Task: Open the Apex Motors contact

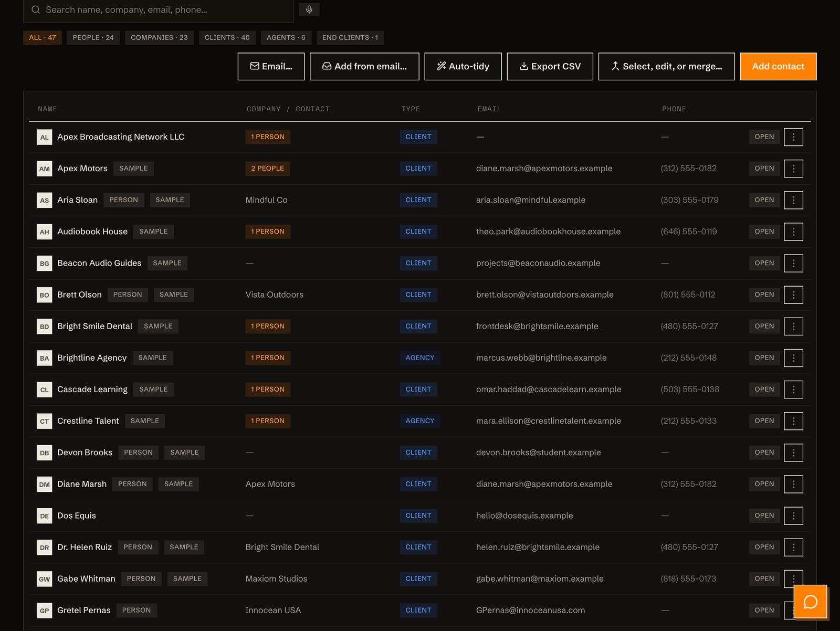Action: [764, 169]
